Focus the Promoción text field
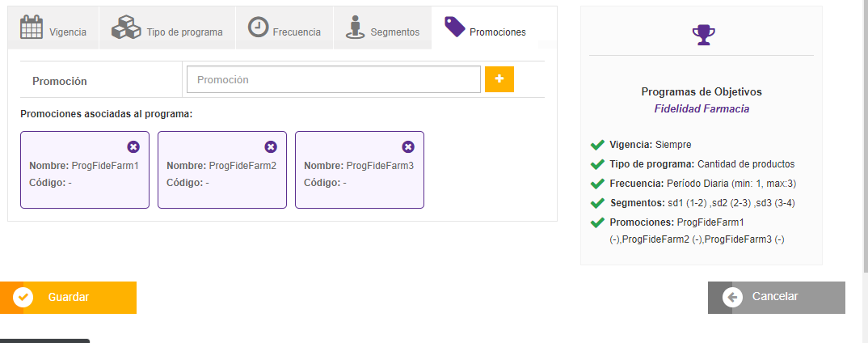The image size is (868, 343). 334,79
